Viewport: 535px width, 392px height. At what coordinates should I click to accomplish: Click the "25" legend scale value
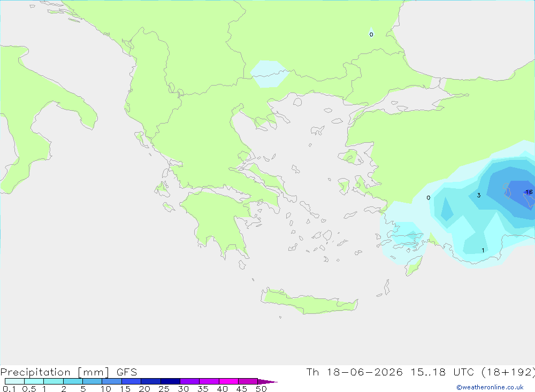point(164,389)
